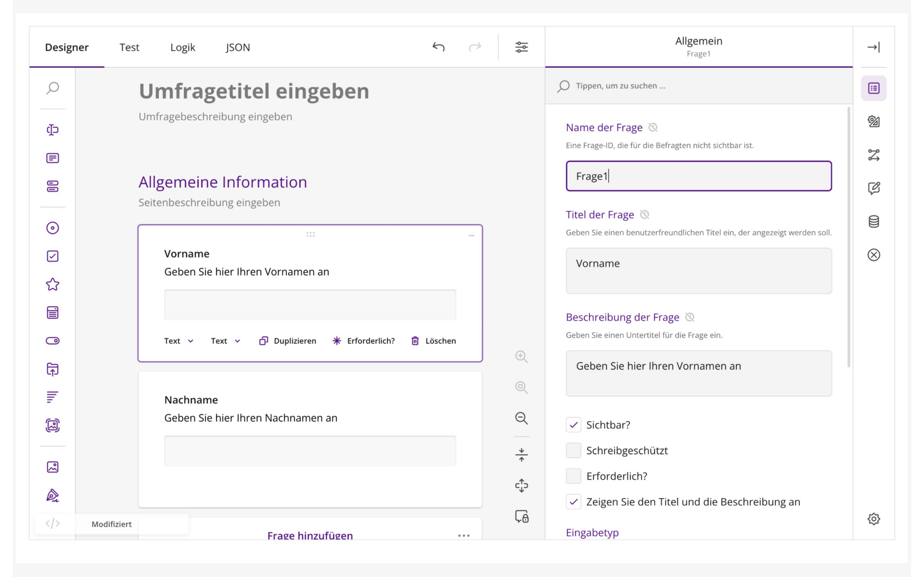Check the Erforderlich? checkbox in properties
The width and height of the screenshot is (924, 577).
[573, 476]
